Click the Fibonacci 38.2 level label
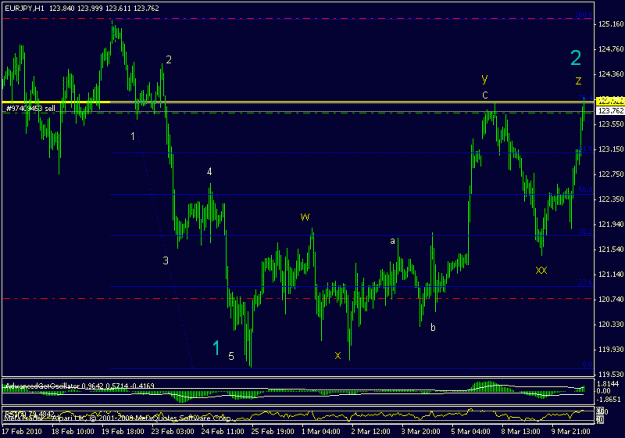The height and width of the screenshot is (438, 625). (586, 231)
